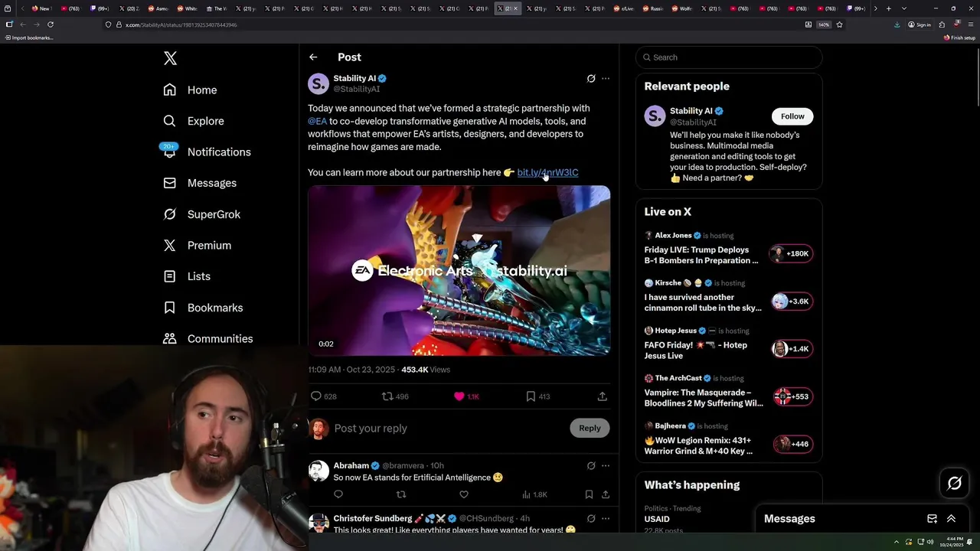This screenshot has width=980, height=551.
Task: Click Finish setup in bookmarks bar
Action: click(x=960, y=37)
